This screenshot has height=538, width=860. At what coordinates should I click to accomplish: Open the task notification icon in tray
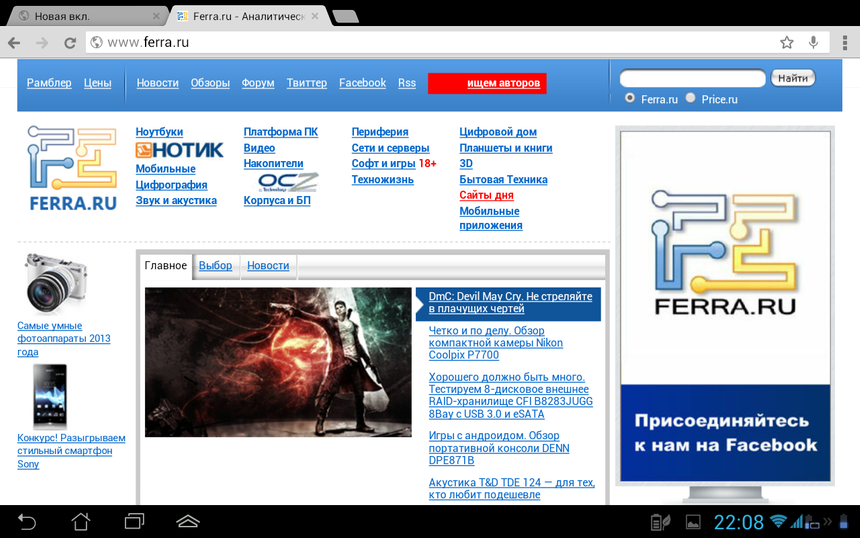tap(660, 522)
